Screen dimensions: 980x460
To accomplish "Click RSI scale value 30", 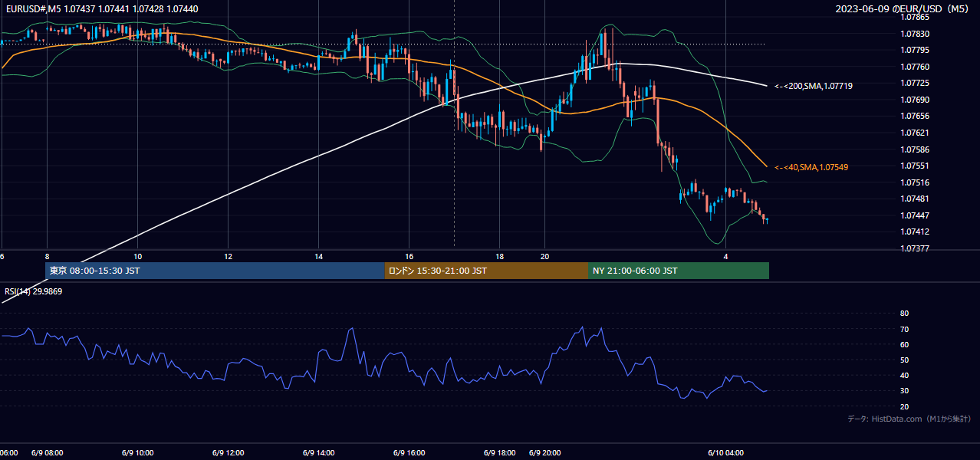I will click(x=904, y=391).
